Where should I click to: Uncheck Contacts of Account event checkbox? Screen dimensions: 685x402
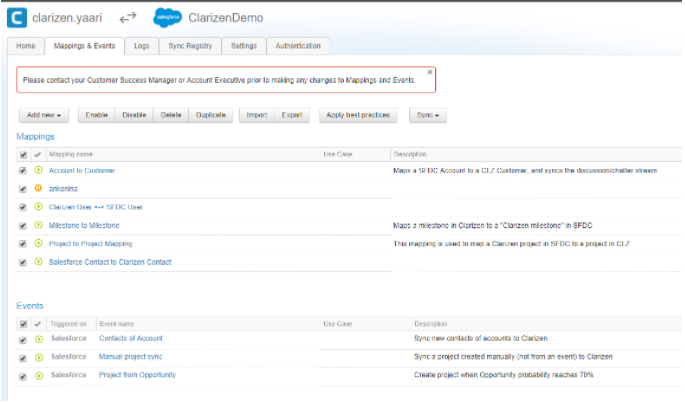23,340
